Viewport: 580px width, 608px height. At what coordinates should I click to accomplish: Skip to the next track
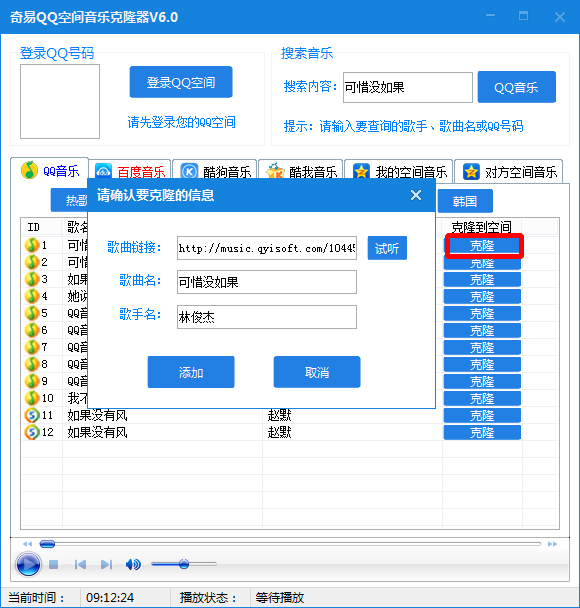tap(106, 565)
